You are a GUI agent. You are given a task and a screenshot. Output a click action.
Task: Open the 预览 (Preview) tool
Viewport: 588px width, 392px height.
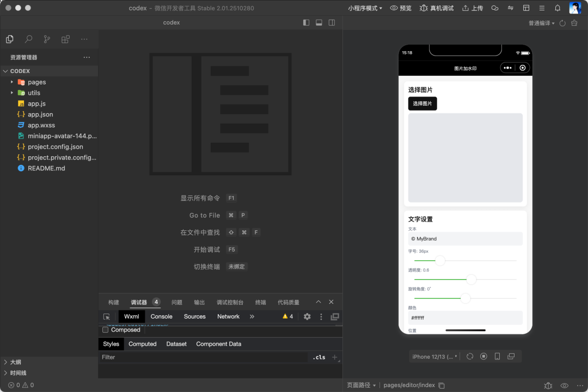401,8
